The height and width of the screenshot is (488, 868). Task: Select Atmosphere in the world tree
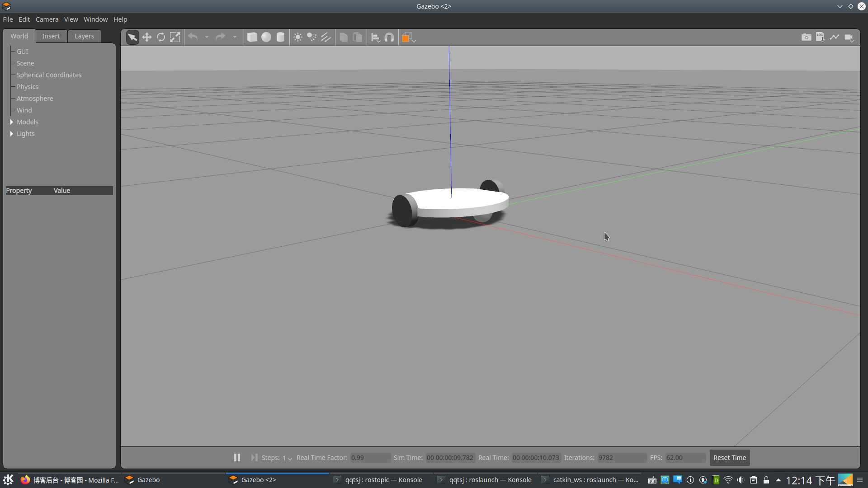click(x=35, y=99)
